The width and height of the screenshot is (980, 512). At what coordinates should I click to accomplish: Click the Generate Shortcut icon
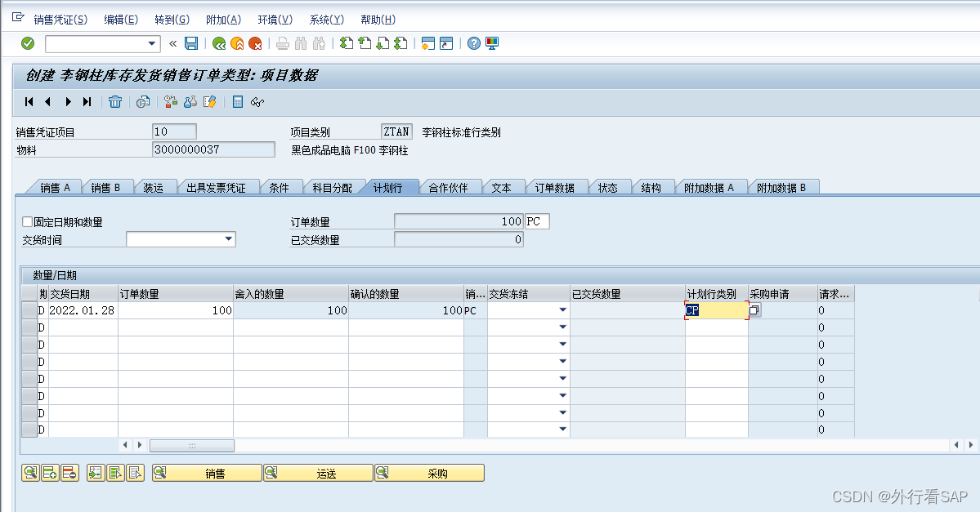(x=446, y=43)
